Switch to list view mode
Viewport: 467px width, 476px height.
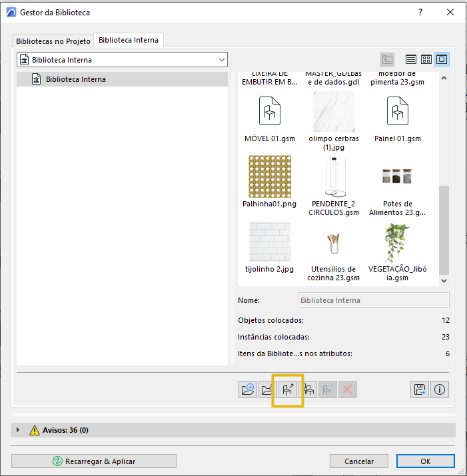(x=411, y=59)
